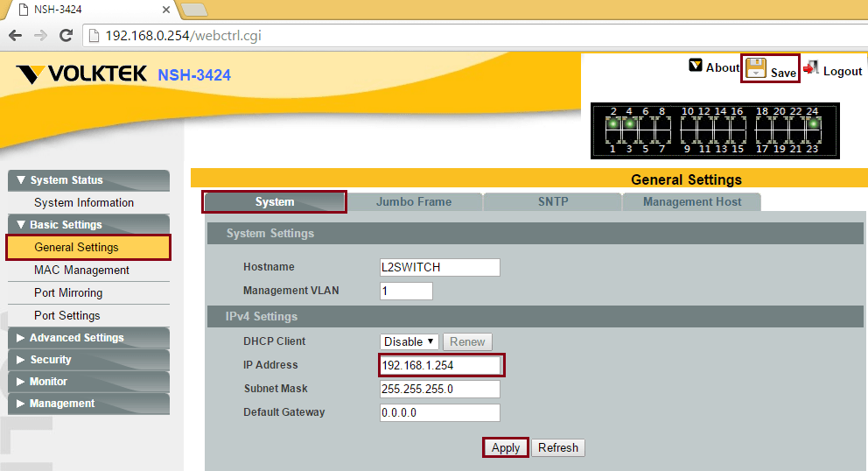Click port 2 in the port panel
Viewport: 868px width, 471px height.
point(612,123)
